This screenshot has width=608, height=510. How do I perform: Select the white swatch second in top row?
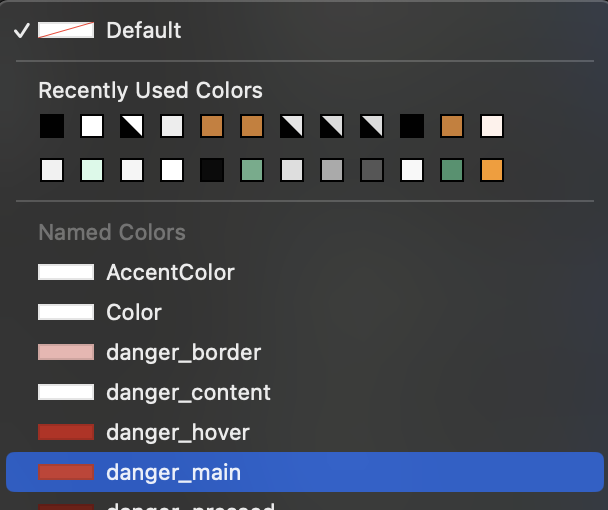[x=92, y=127]
